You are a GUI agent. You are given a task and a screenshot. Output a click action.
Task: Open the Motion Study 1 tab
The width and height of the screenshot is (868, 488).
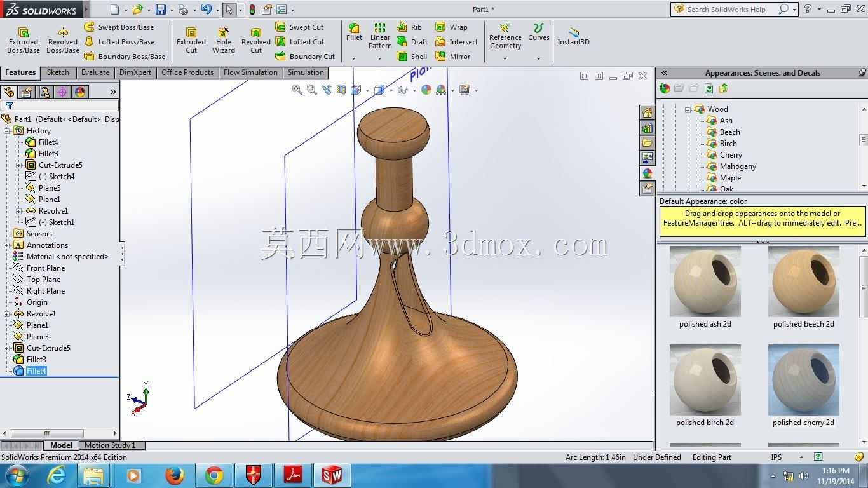tap(110, 445)
